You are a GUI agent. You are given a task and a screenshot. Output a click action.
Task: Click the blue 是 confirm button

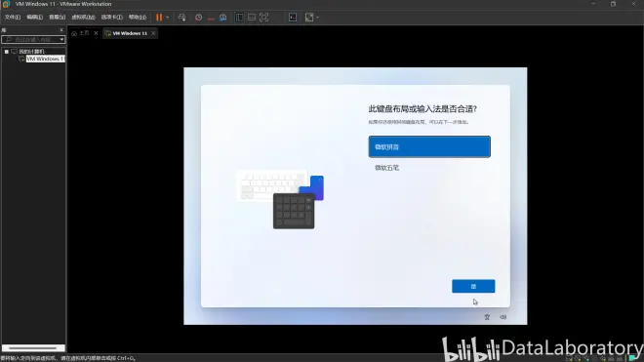[x=473, y=287]
